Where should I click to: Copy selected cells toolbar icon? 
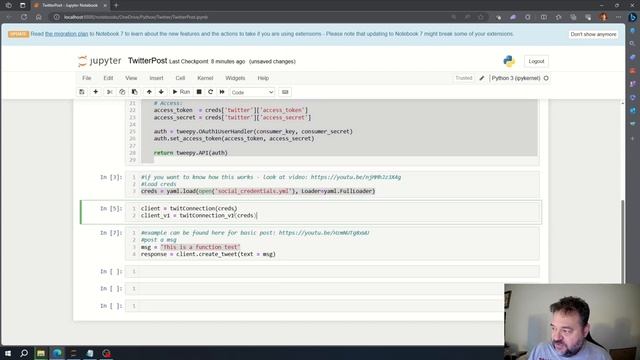coord(122,92)
